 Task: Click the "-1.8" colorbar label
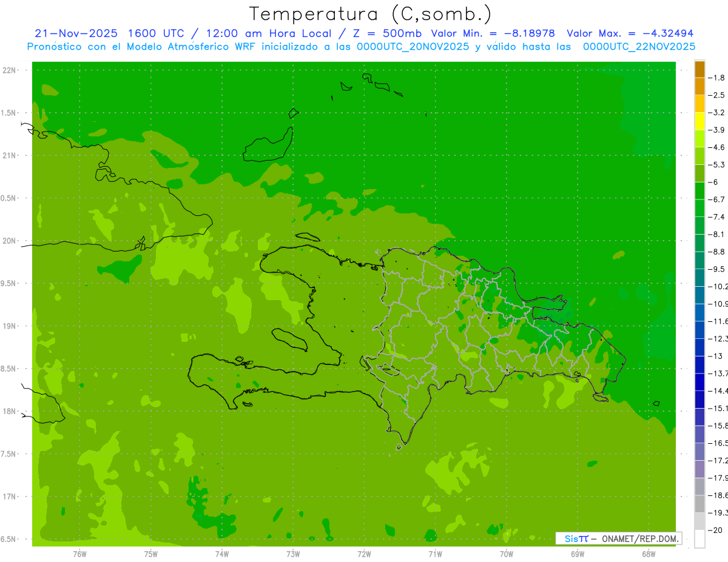click(717, 78)
